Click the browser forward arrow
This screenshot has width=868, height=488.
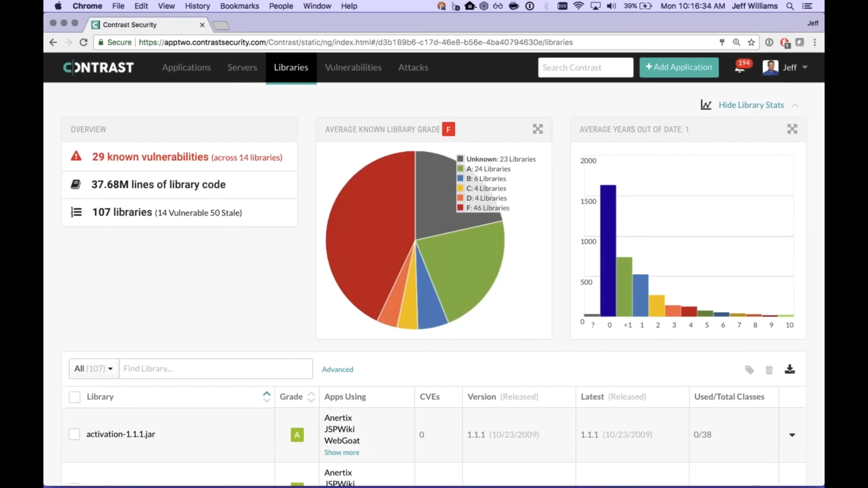[68, 42]
